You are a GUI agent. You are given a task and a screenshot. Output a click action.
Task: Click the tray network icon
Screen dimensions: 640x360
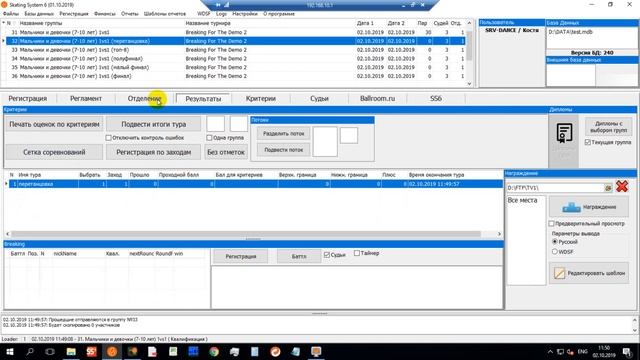(560, 351)
